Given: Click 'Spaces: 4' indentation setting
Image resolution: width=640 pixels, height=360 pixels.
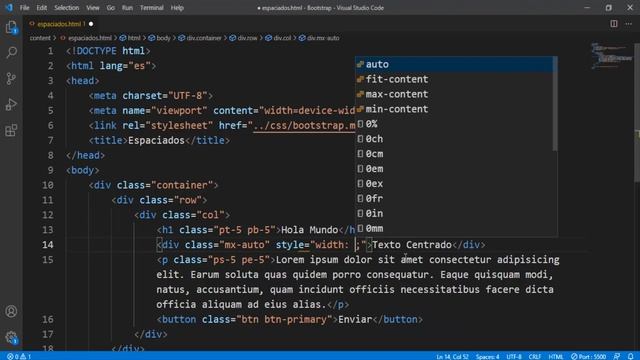Looking at the screenshot, I should 487,356.
